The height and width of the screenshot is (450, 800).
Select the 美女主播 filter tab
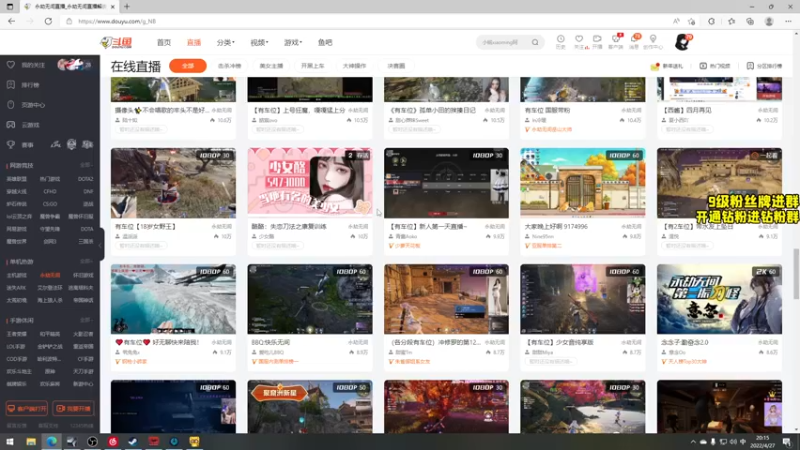click(271, 66)
